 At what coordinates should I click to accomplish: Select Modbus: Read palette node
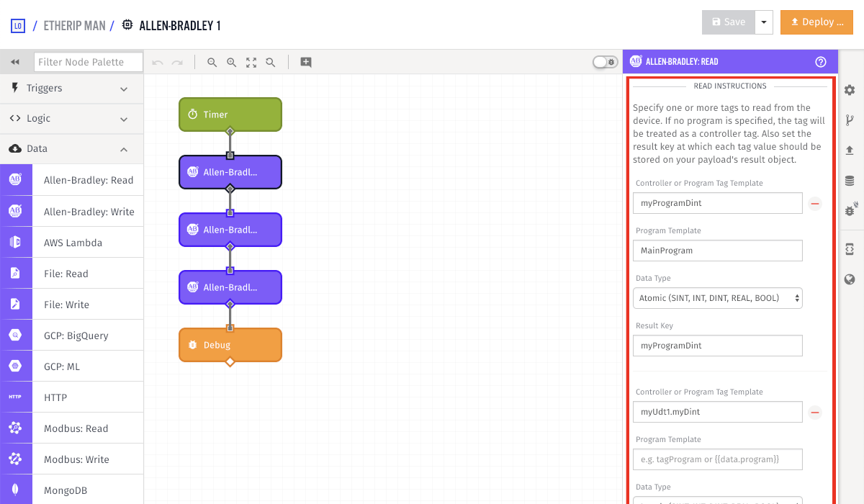[72, 428]
